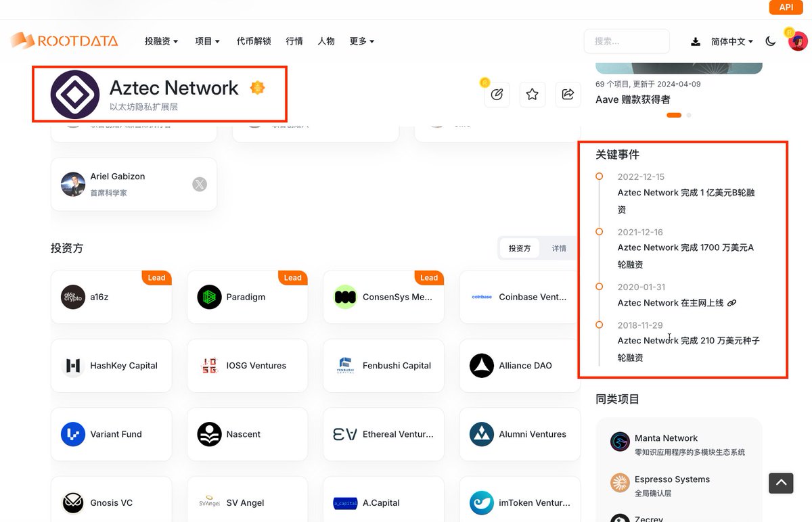Click '2022-12-15' event date

641,176
